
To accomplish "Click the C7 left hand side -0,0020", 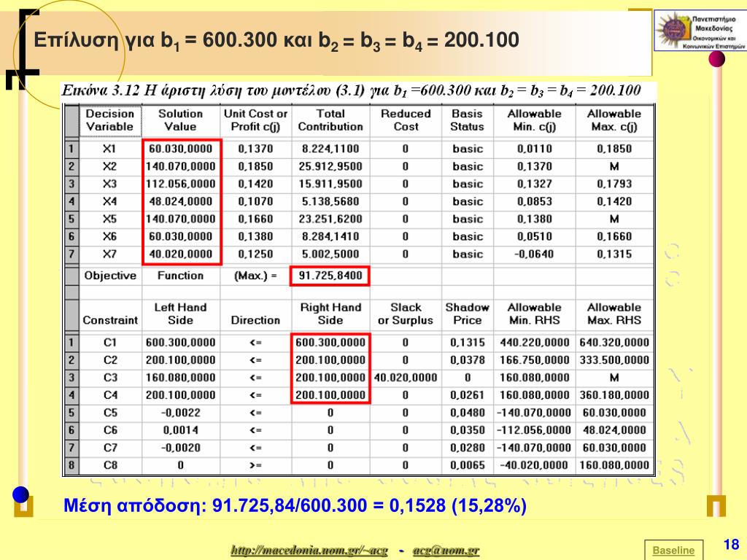I will coord(181,448).
